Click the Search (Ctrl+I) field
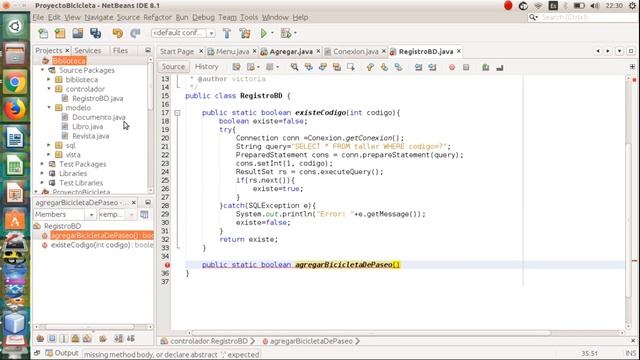Image resolution: width=640 pixels, height=360 pixels. coord(584,17)
